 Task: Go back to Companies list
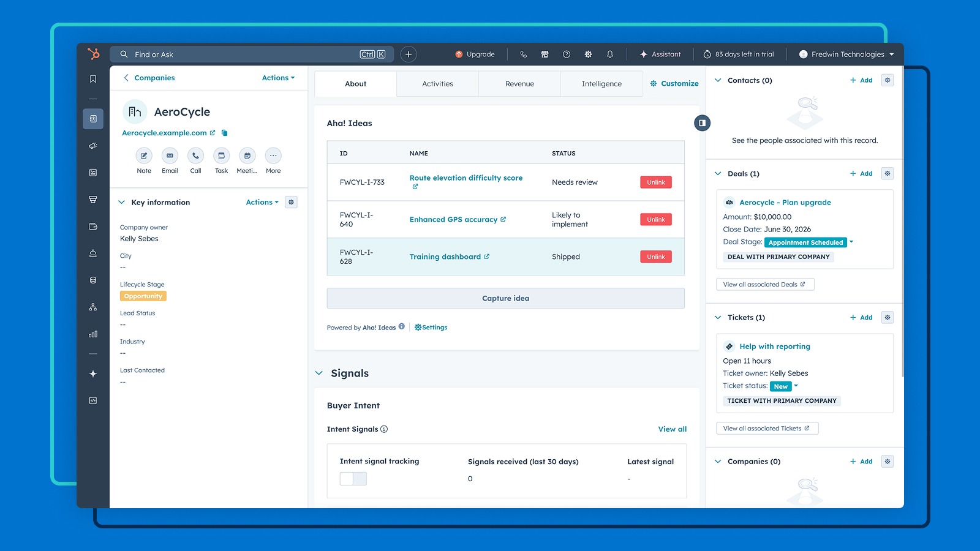149,78
